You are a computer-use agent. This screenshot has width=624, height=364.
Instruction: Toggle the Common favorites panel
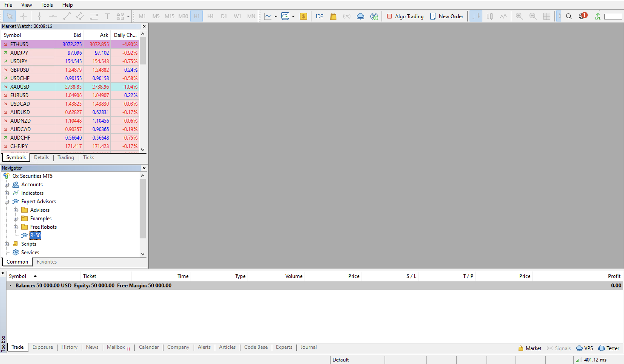[46, 262]
